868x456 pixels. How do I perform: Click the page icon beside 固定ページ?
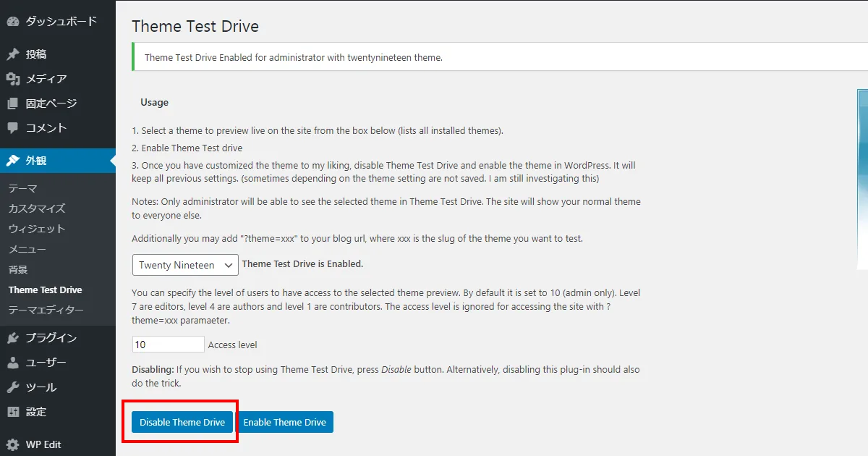click(13, 104)
